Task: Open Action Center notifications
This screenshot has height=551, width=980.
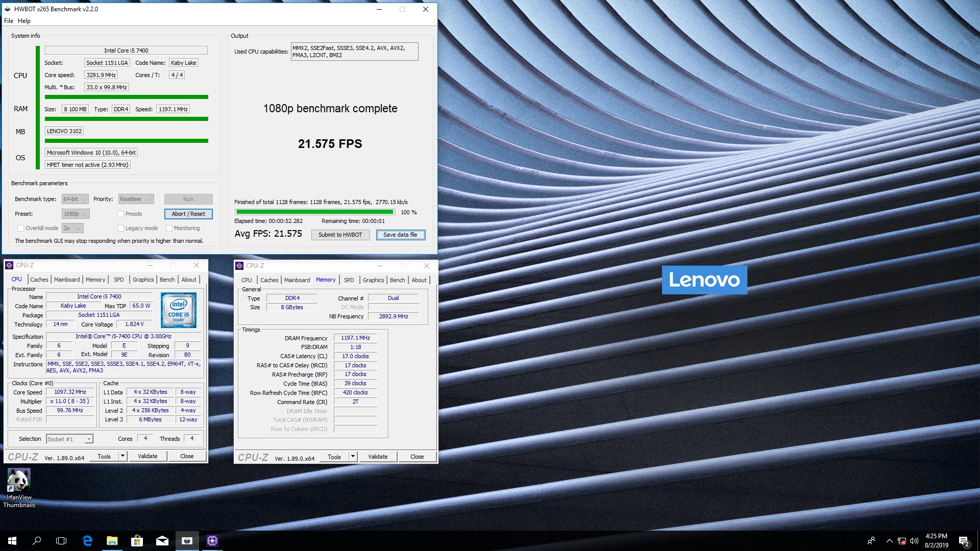Action: [964, 541]
